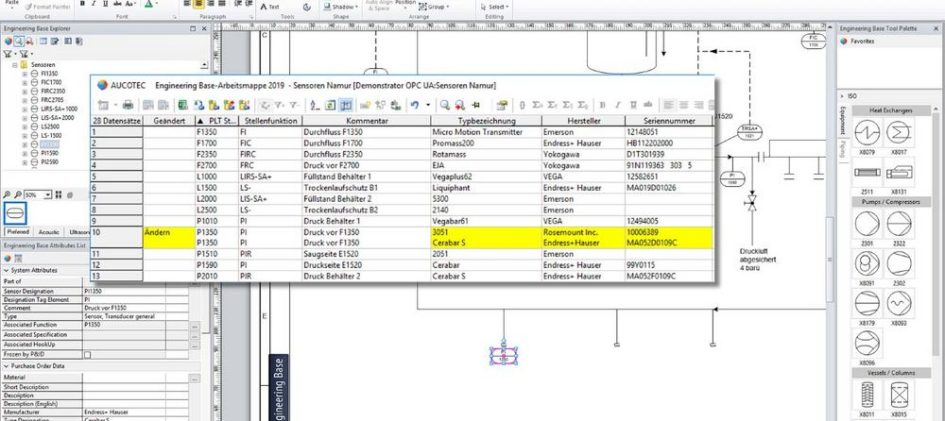Screen dimensions: 945x421
Task: Click the new worksheet icon at the toolbar start
Action: coord(103,105)
